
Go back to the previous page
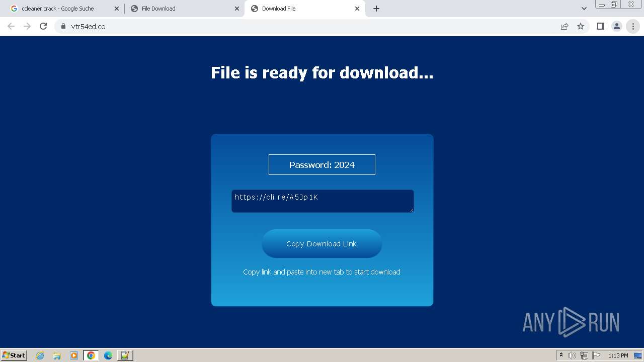[x=11, y=26]
